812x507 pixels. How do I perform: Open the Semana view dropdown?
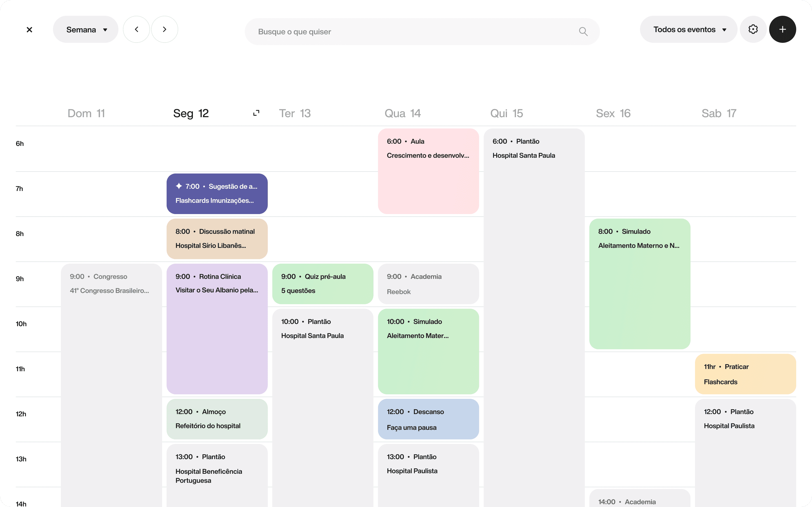[85, 30]
